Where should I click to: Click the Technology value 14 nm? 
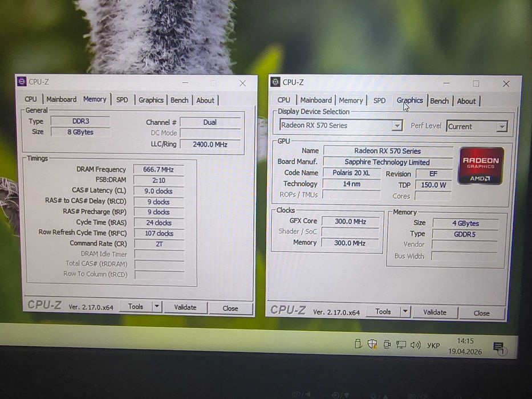pos(351,184)
